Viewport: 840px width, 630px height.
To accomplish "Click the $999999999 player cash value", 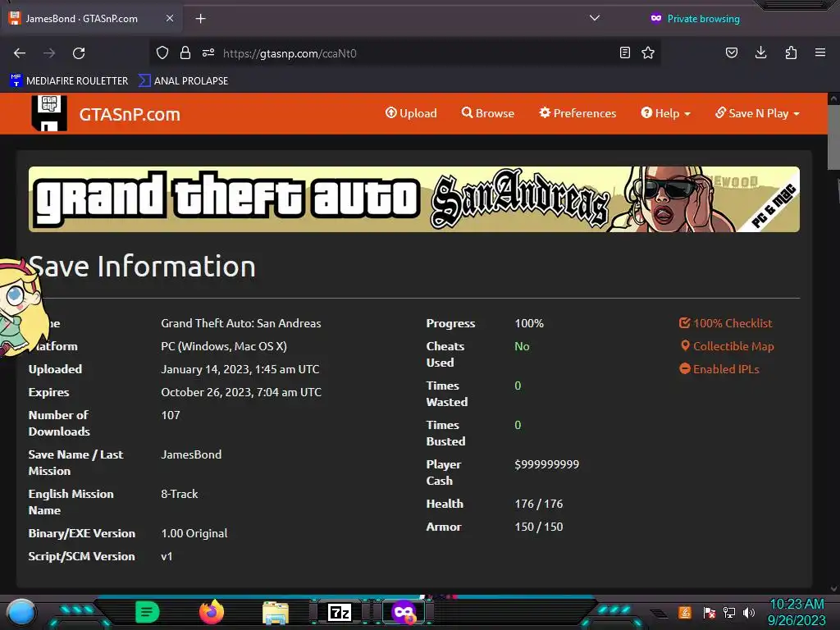I will tap(547, 464).
